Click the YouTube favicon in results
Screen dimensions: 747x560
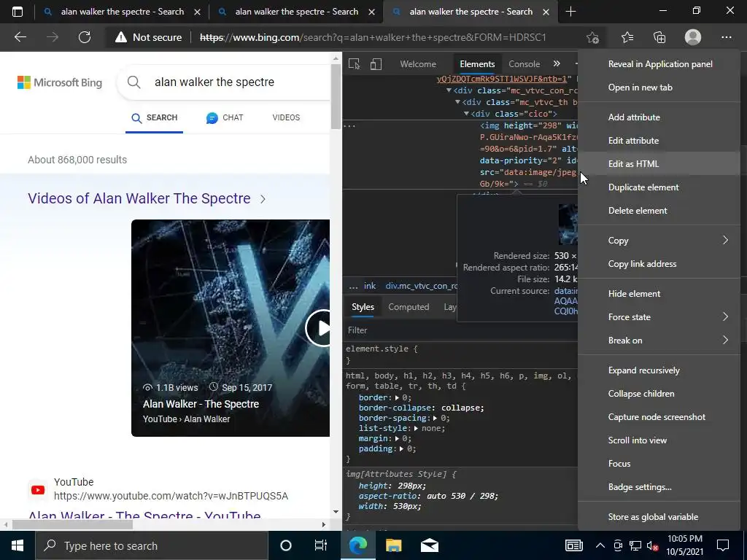pyautogui.click(x=38, y=490)
